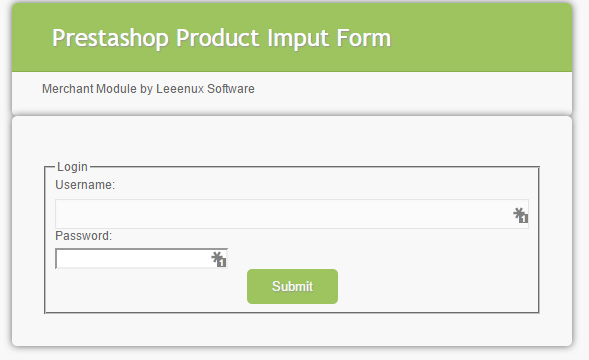589x360 pixels.
Task: Focus the Username text input
Action: pos(292,214)
